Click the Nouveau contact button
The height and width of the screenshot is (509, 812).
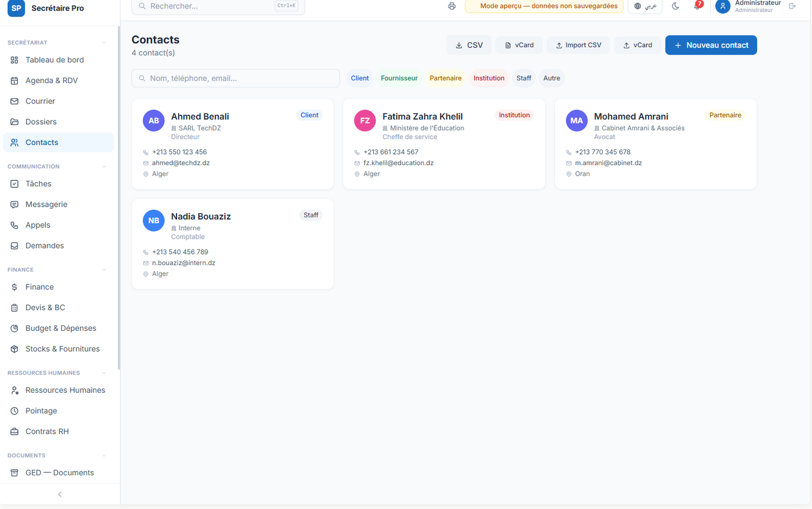711,45
